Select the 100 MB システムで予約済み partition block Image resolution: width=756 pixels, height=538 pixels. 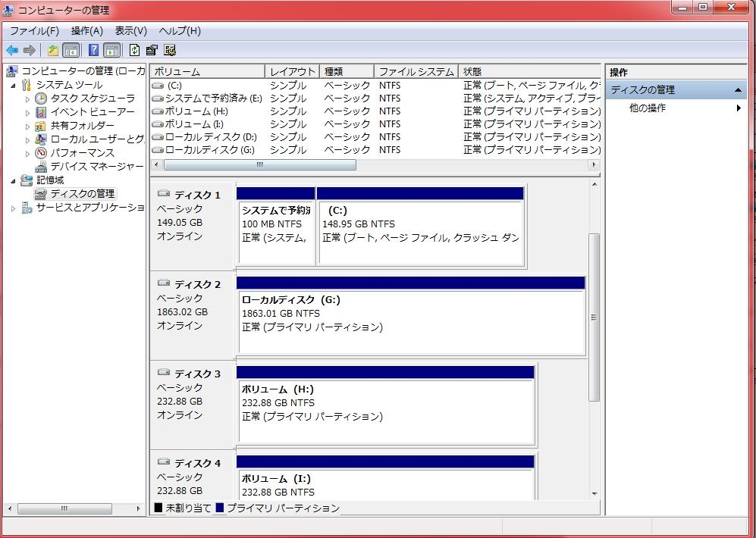[276, 227]
